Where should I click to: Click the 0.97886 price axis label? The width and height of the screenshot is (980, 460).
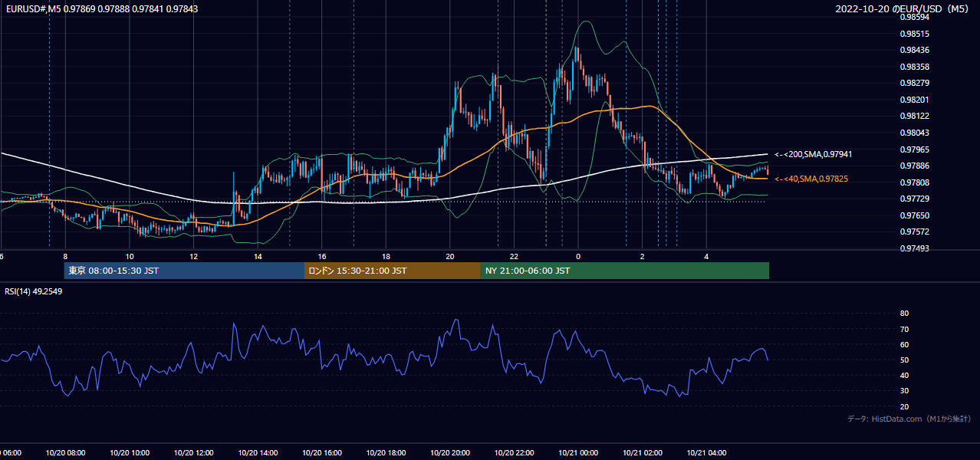tap(914, 166)
